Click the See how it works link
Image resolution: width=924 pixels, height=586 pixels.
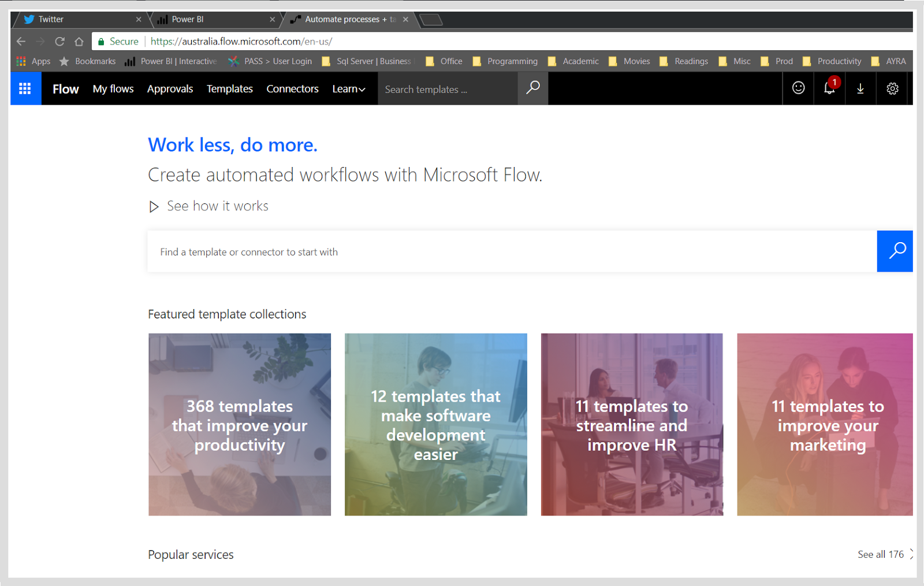coord(218,206)
